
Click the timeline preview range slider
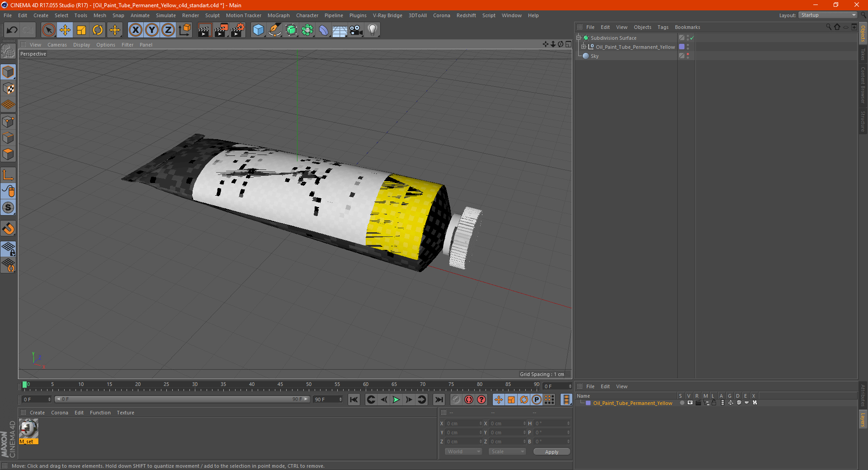(x=182, y=399)
